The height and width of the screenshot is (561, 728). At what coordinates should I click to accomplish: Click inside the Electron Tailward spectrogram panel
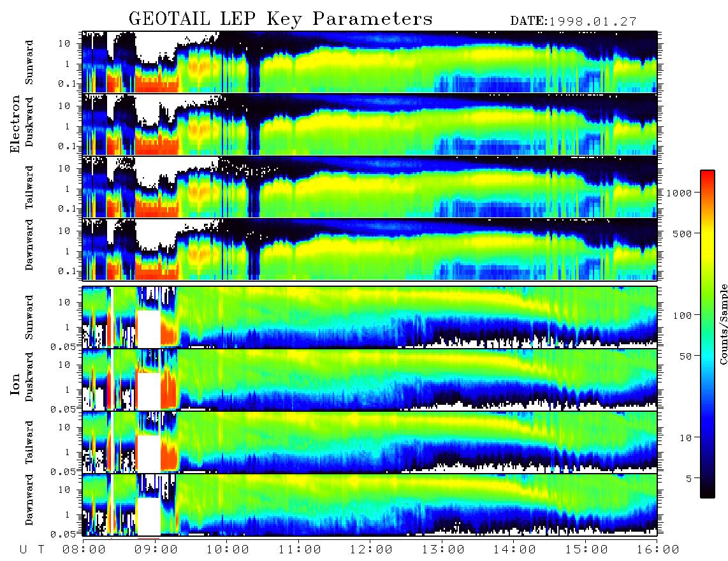click(370, 187)
